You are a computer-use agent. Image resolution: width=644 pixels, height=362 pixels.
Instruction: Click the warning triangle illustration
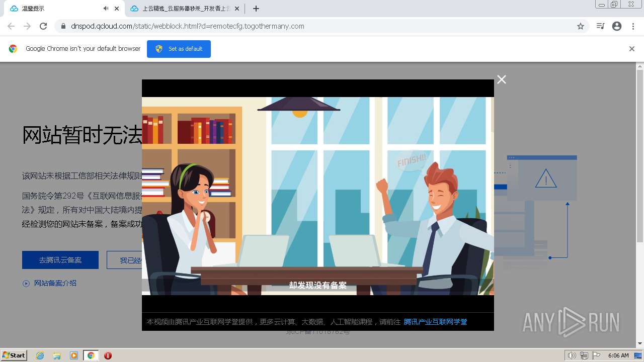546,178
